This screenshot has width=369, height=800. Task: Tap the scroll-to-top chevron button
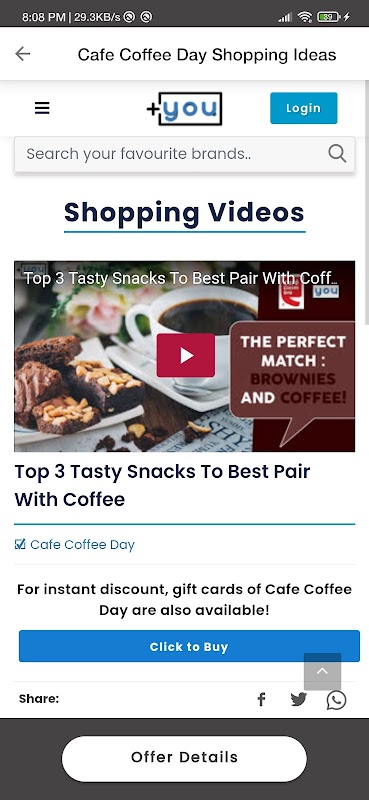click(322, 671)
